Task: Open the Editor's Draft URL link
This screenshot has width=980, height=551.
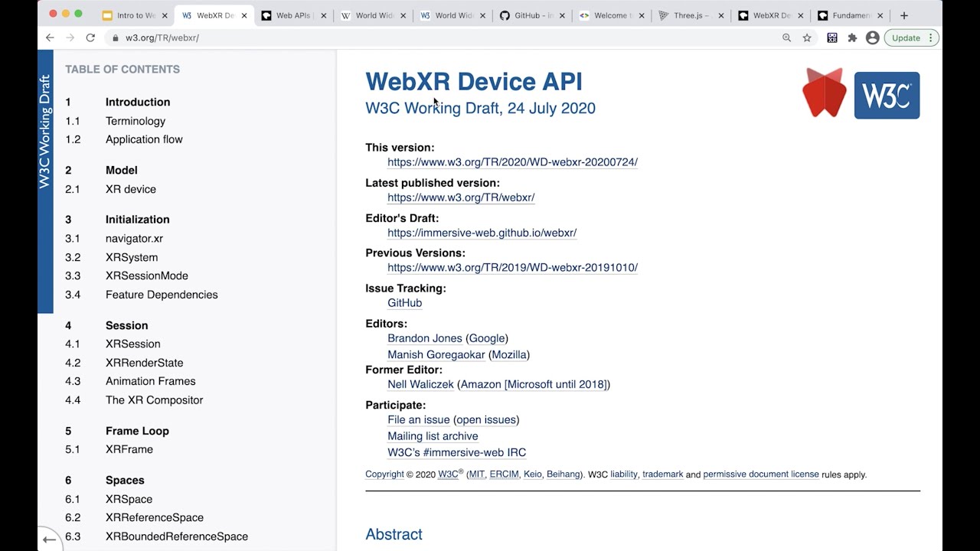Action: pyautogui.click(x=482, y=233)
